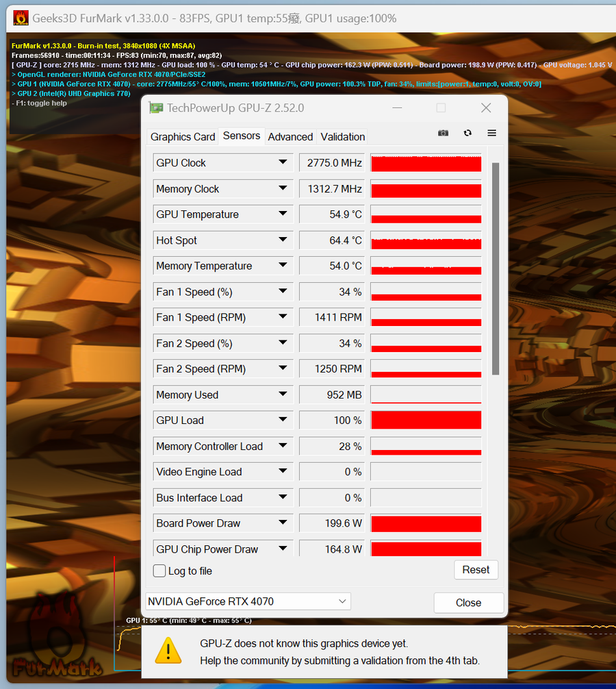Open the Memory Clock sensor dropdown

click(283, 188)
